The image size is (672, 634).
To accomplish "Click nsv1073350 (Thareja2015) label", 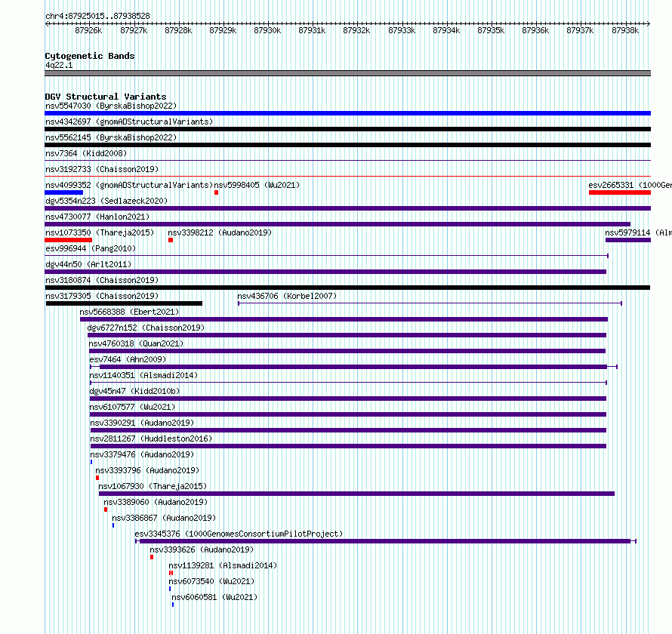I will (x=100, y=232).
